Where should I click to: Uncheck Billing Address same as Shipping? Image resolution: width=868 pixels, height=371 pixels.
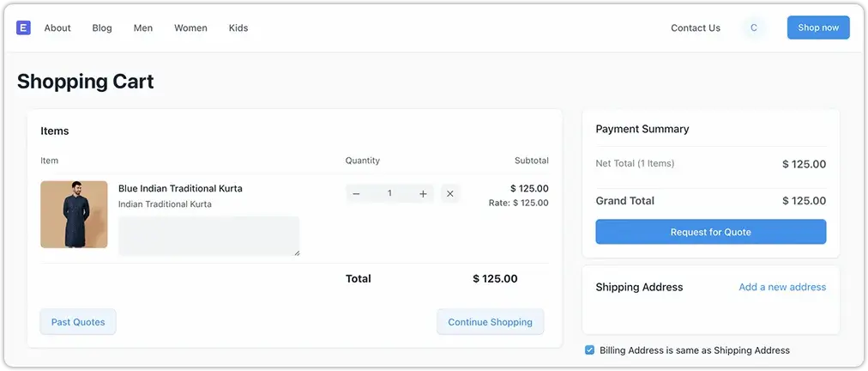click(589, 350)
